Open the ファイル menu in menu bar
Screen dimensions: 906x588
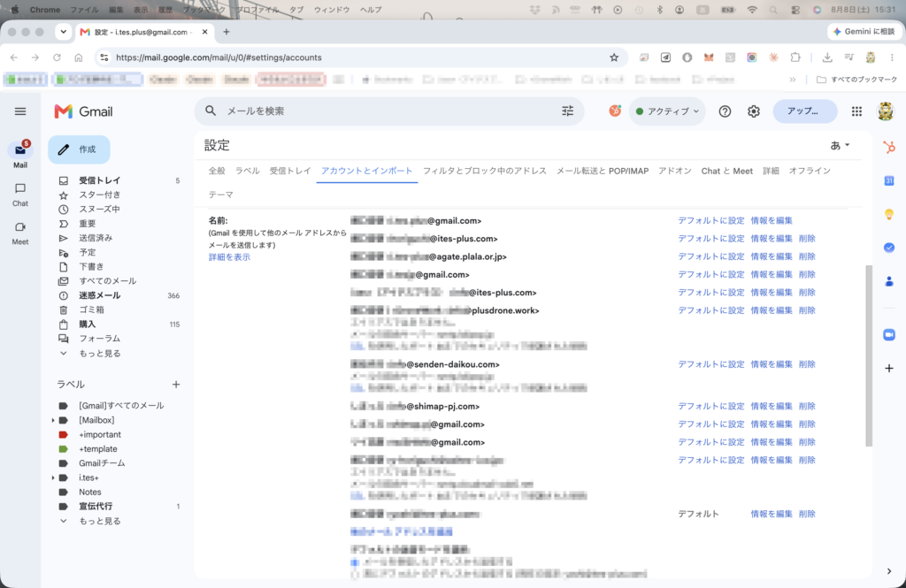pos(84,10)
